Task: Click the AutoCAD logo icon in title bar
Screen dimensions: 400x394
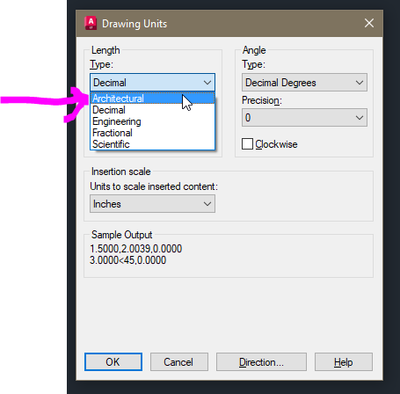Action: tap(91, 23)
